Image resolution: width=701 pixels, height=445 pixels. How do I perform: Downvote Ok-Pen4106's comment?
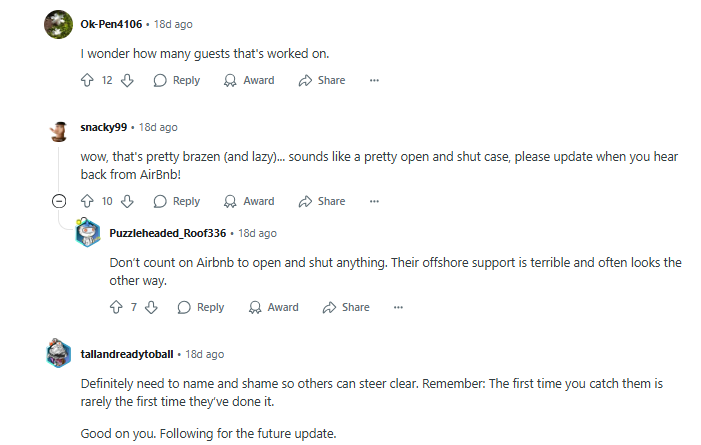pyautogui.click(x=127, y=80)
